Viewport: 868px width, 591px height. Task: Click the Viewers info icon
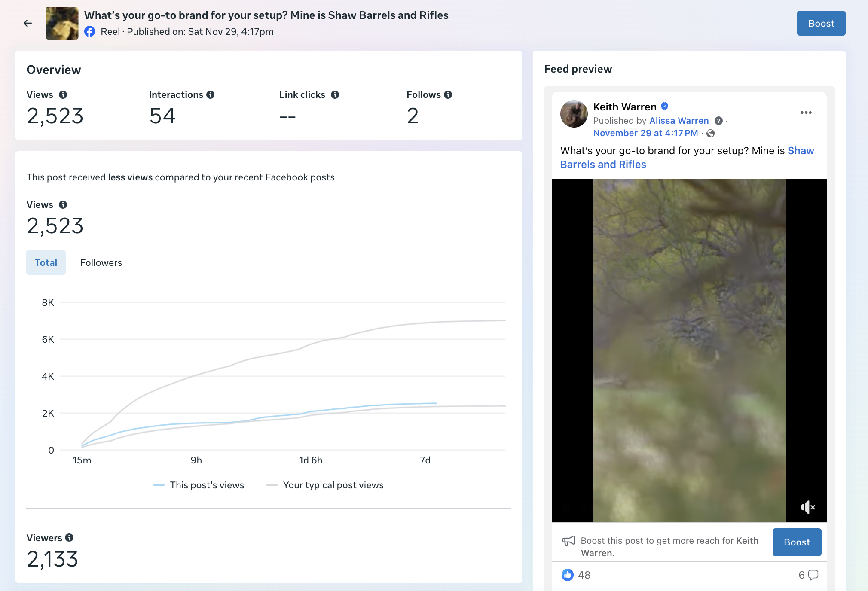click(x=69, y=538)
